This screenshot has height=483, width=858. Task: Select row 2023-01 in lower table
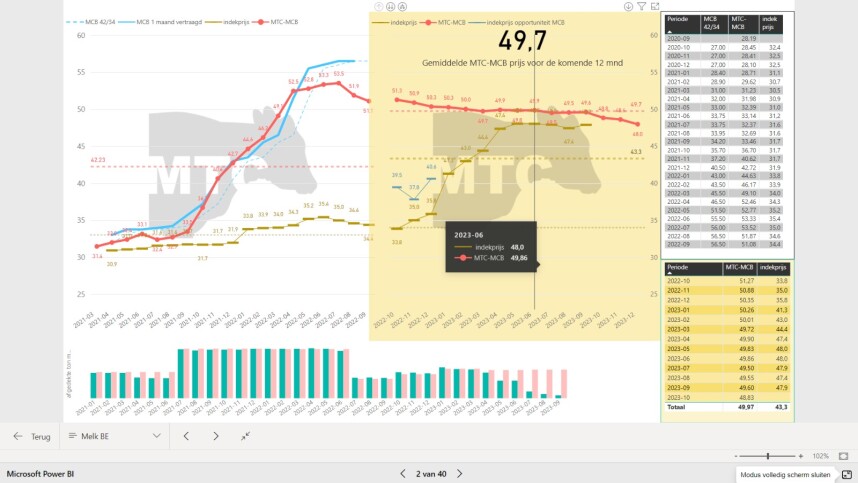point(727,310)
